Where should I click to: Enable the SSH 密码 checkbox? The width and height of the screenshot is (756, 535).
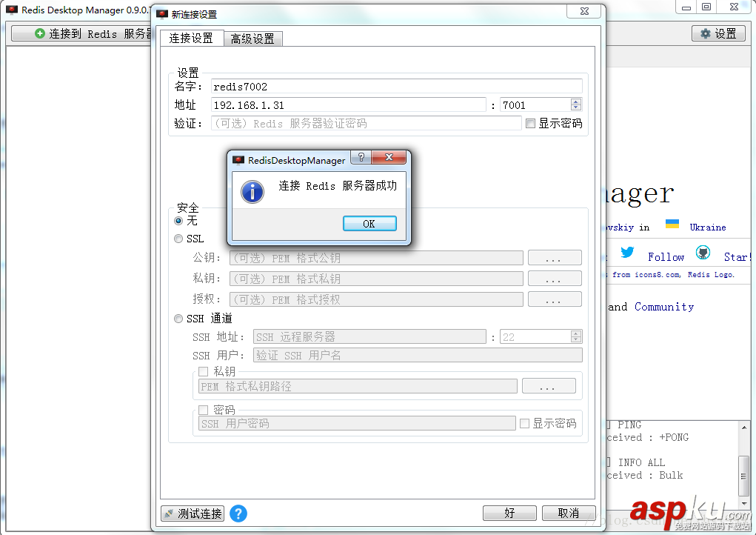pyautogui.click(x=204, y=410)
